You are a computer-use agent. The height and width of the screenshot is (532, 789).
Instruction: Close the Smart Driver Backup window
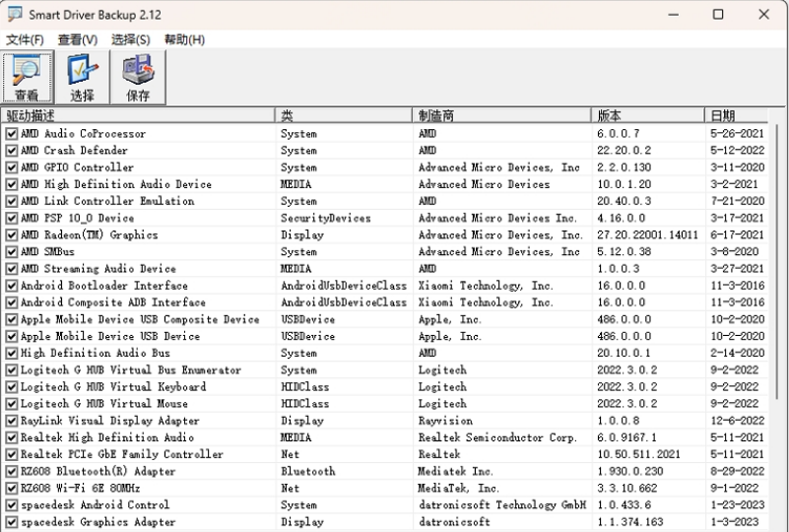tap(763, 14)
